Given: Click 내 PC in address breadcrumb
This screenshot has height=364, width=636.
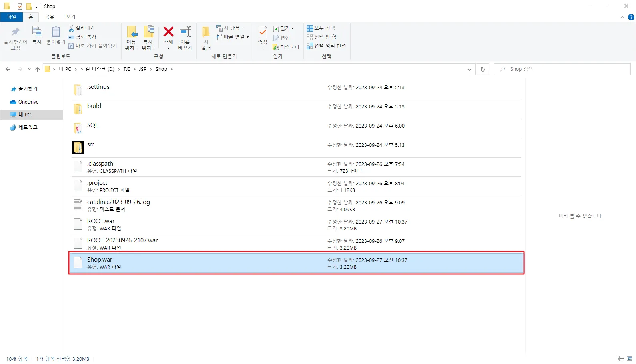Looking at the screenshot, I should pos(65,69).
